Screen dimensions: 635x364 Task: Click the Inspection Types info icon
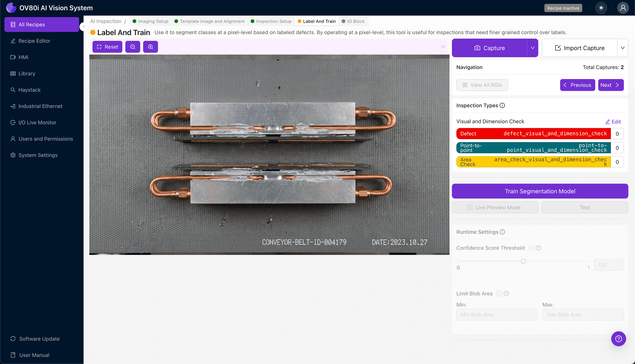(502, 106)
